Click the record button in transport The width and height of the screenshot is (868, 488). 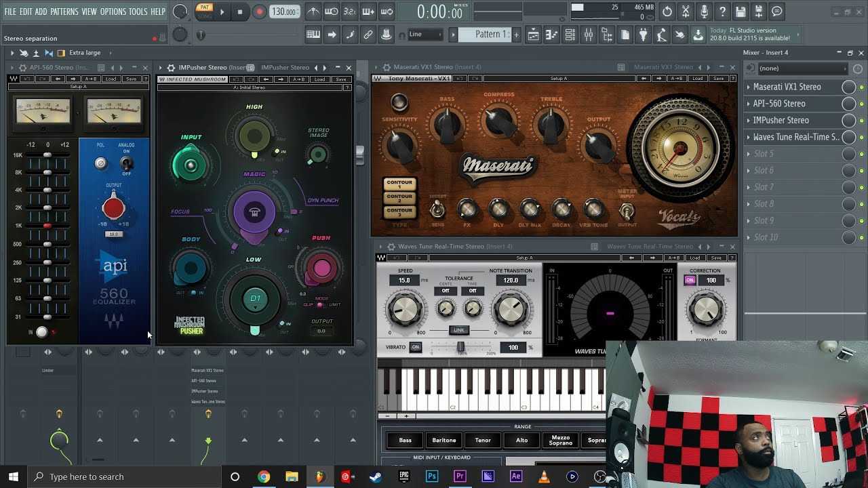[259, 12]
